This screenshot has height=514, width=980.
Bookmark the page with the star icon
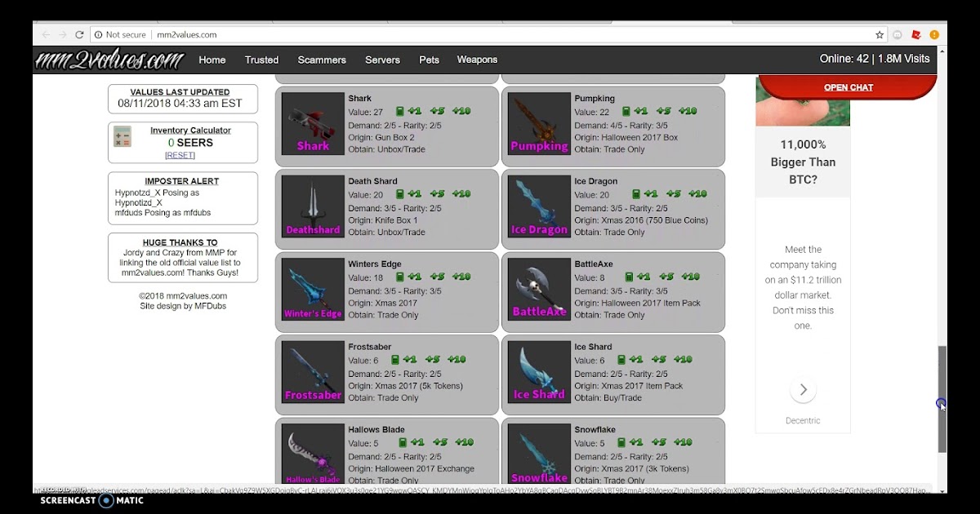pyautogui.click(x=880, y=35)
